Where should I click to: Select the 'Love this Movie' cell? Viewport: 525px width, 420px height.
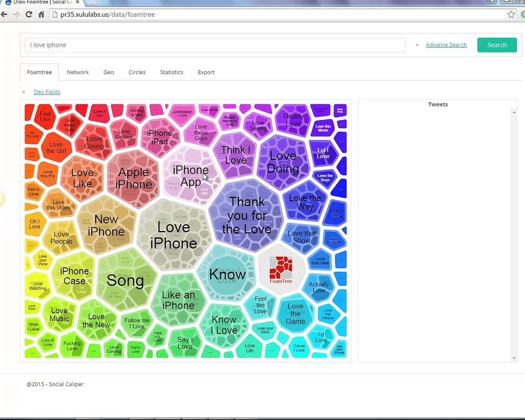[323, 128]
